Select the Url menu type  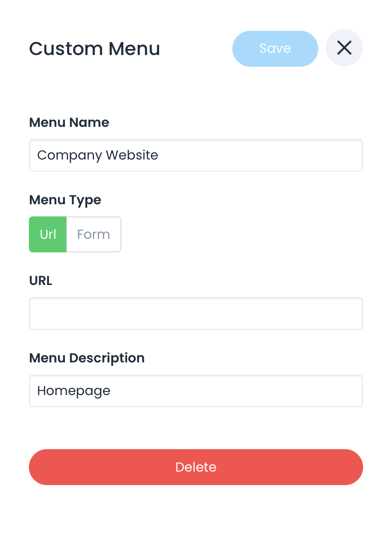click(x=48, y=234)
